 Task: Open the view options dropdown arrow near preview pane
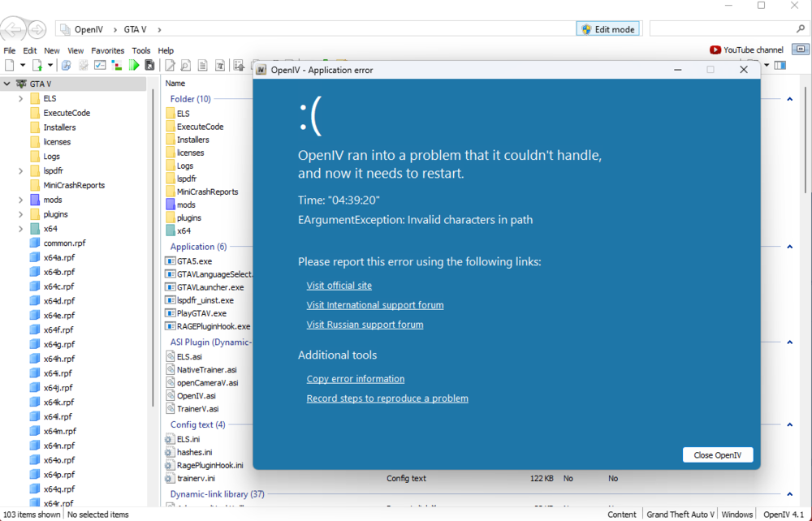[767, 65]
